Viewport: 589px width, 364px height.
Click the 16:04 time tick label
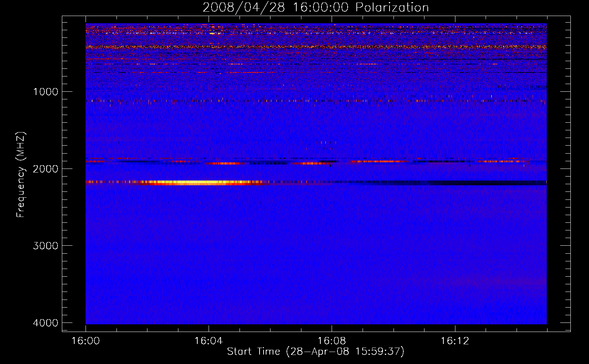coord(209,341)
